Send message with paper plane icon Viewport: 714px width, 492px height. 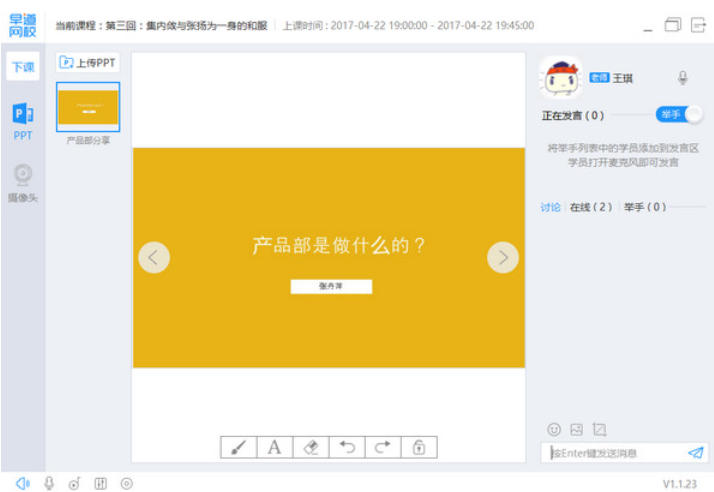point(695,452)
